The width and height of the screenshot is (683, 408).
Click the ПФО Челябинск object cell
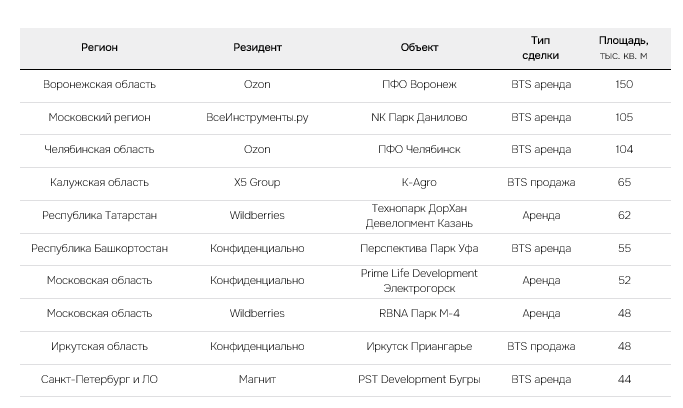[x=419, y=150]
